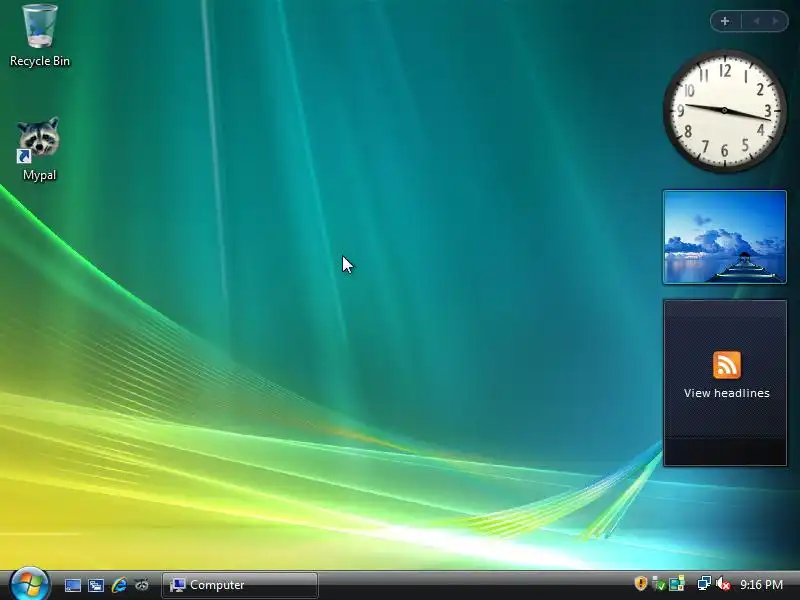Launch Mypal raccoon icon in quick launch
This screenshot has width=800, height=600.
point(141,585)
